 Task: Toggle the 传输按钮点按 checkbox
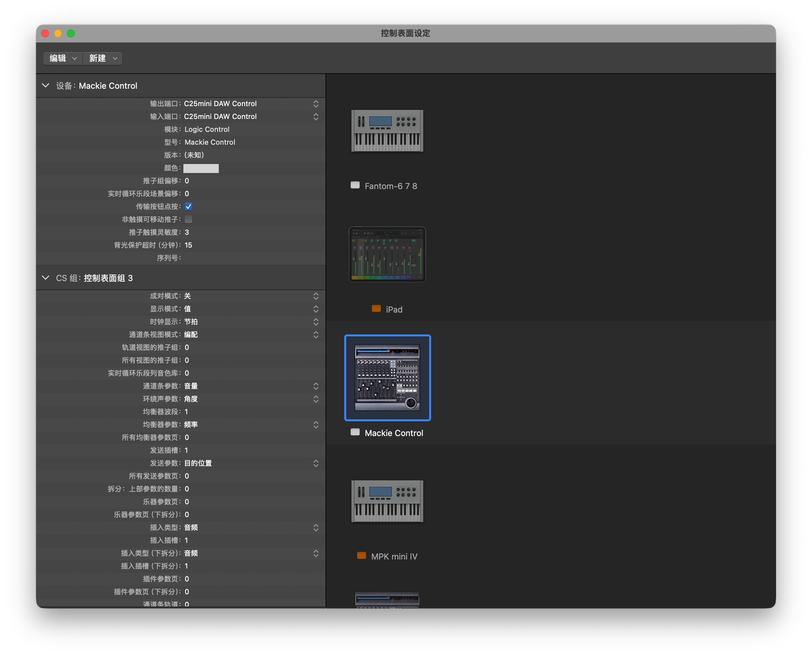[188, 207]
